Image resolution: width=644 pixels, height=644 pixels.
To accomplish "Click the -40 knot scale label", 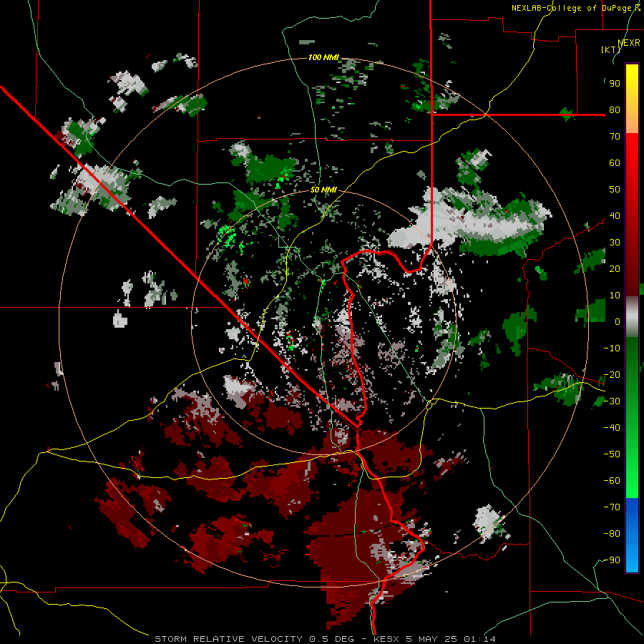I will click(612, 428).
